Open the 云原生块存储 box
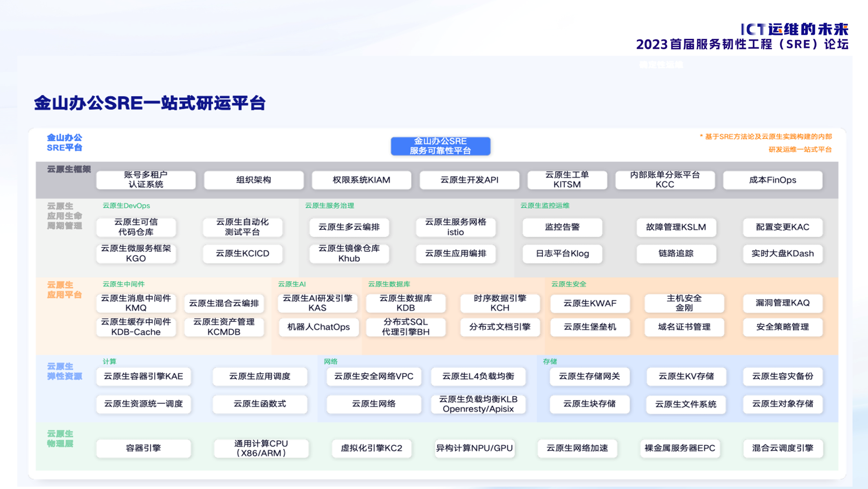Screen dimensions: 868x489 [589, 404]
